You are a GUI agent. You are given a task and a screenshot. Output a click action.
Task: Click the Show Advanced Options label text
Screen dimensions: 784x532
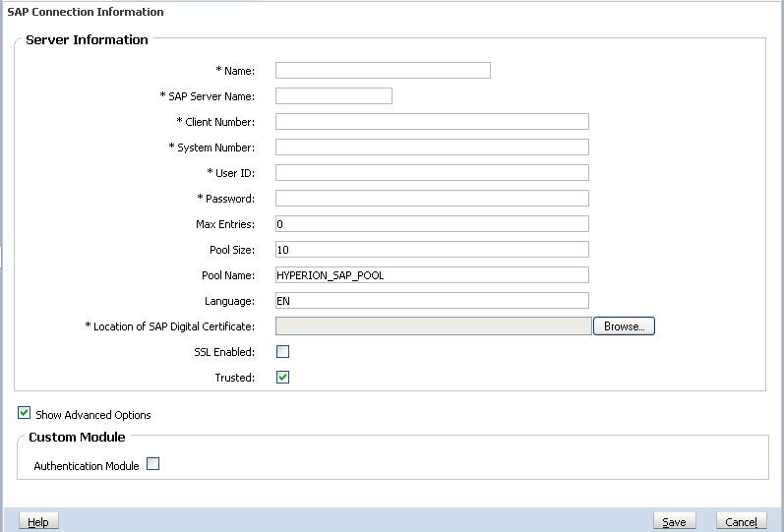pos(93,415)
